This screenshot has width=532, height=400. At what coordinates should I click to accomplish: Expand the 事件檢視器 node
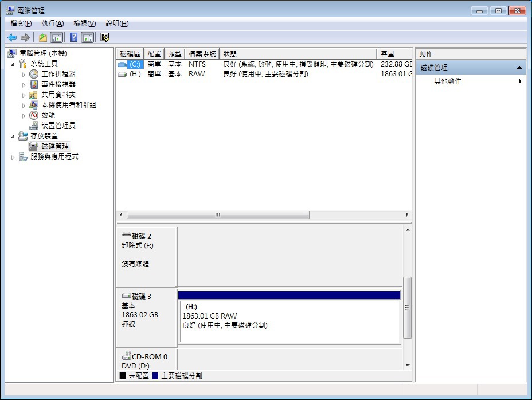[x=24, y=85]
